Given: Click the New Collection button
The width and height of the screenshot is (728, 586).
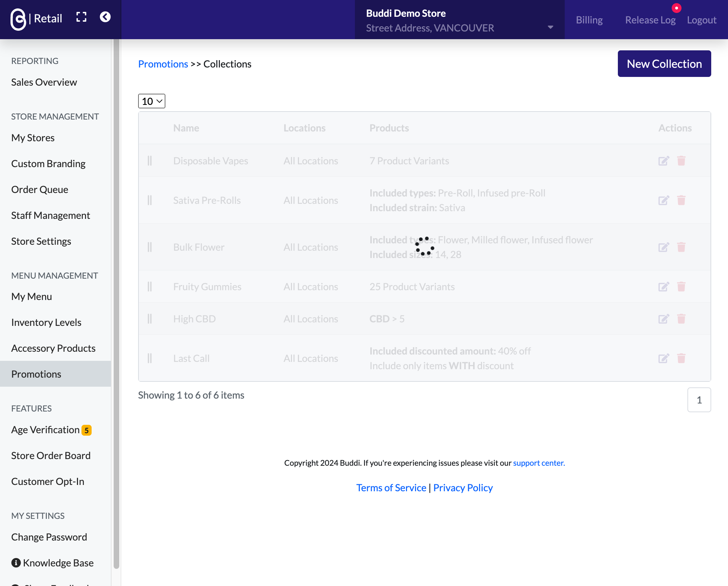Looking at the screenshot, I should (x=664, y=64).
